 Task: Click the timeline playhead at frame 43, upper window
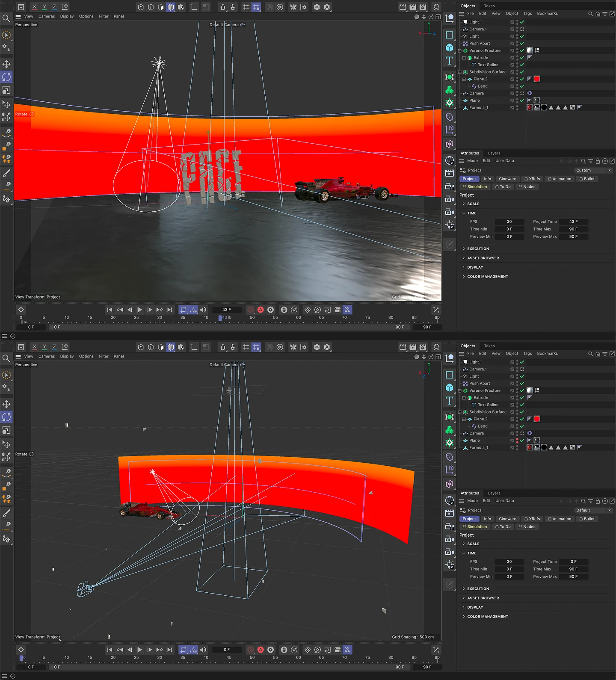tap(220, 318)
